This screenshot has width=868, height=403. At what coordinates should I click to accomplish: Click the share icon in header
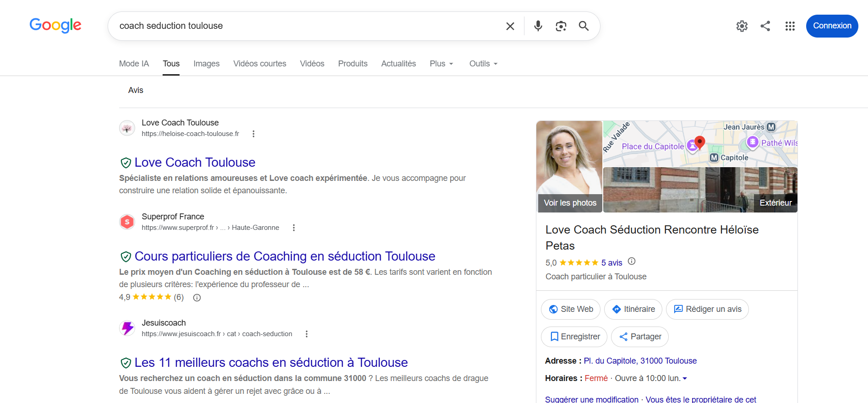point(765,26)
